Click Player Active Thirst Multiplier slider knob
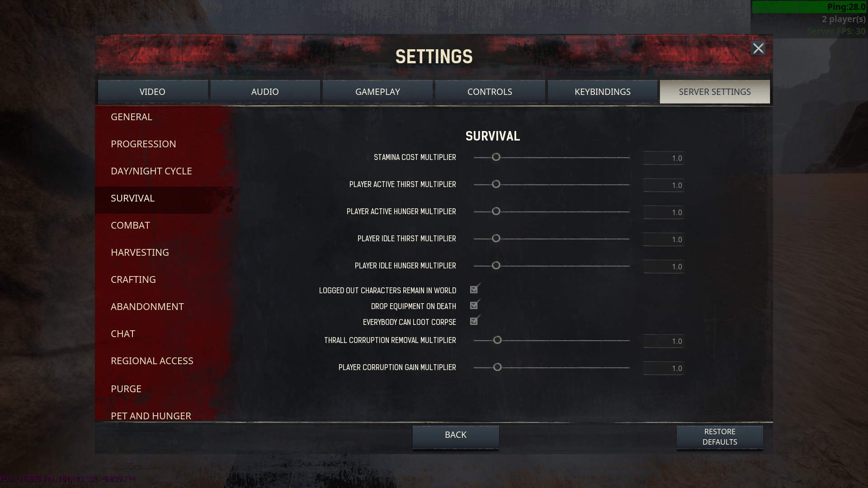This screenshot has width=868, height=488. pos(496,184)
